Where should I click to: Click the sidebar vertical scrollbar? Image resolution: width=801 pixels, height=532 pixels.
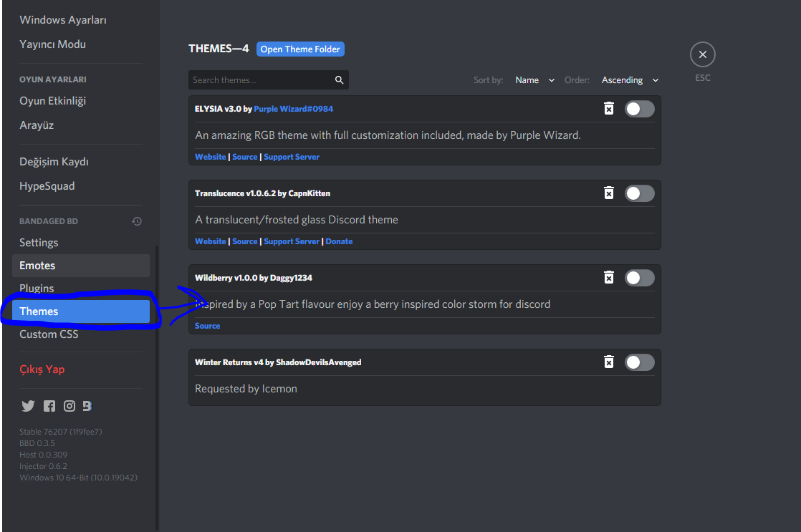(x=157, y=388)
